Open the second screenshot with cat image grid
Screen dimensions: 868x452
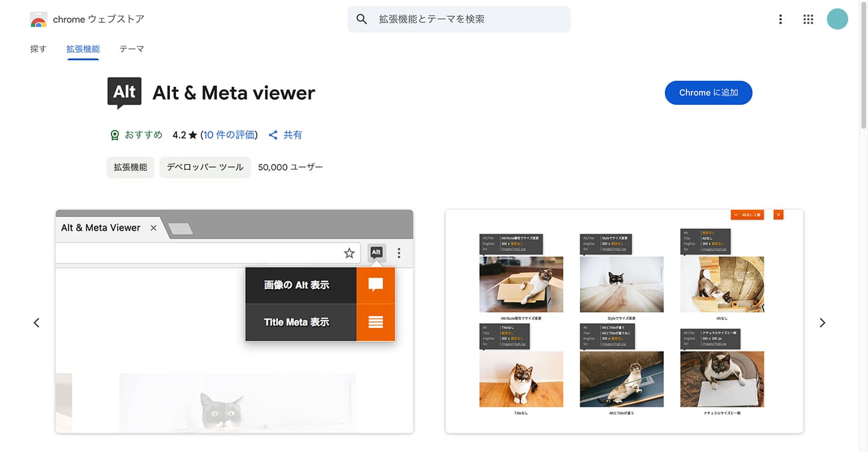(x=624, y=321)
